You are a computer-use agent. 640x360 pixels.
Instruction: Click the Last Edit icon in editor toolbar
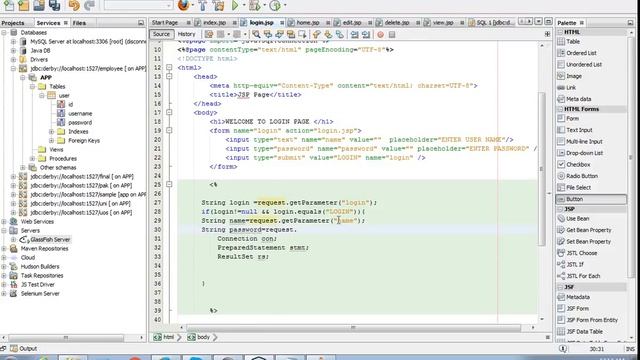tap(209, 34)
